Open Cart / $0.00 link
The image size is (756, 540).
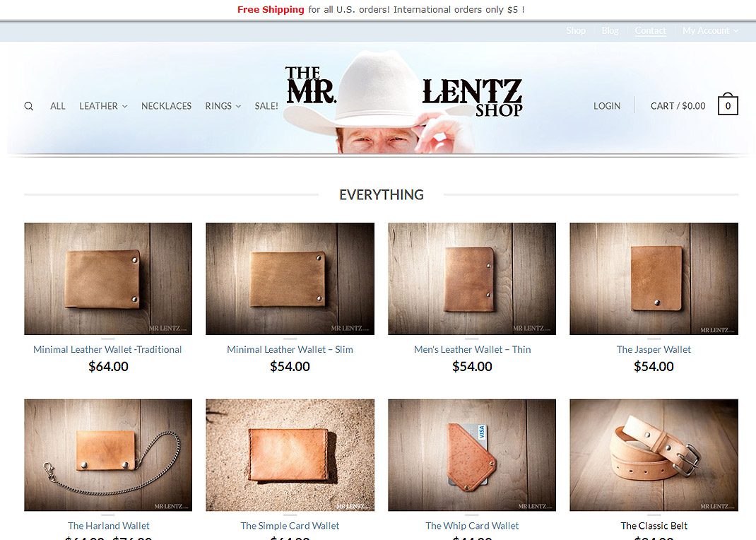[678, 106]
